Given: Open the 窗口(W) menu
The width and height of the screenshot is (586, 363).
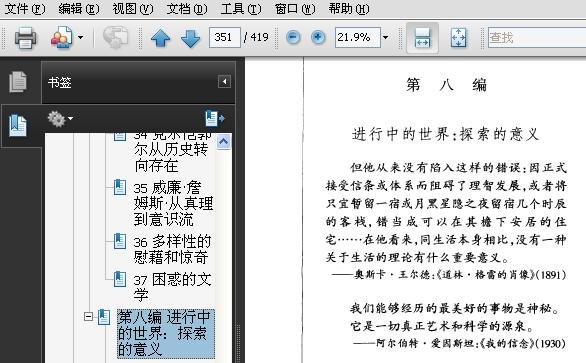Looking at the screenshot, I should coord(295,8).
